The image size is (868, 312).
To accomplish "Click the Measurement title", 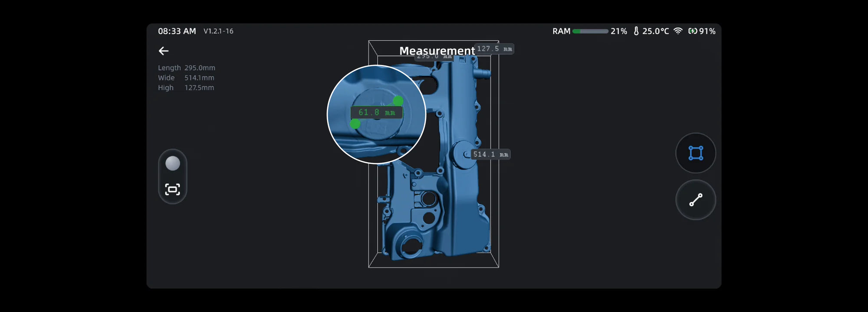I will pyautogui.click(x=437, y=51).
